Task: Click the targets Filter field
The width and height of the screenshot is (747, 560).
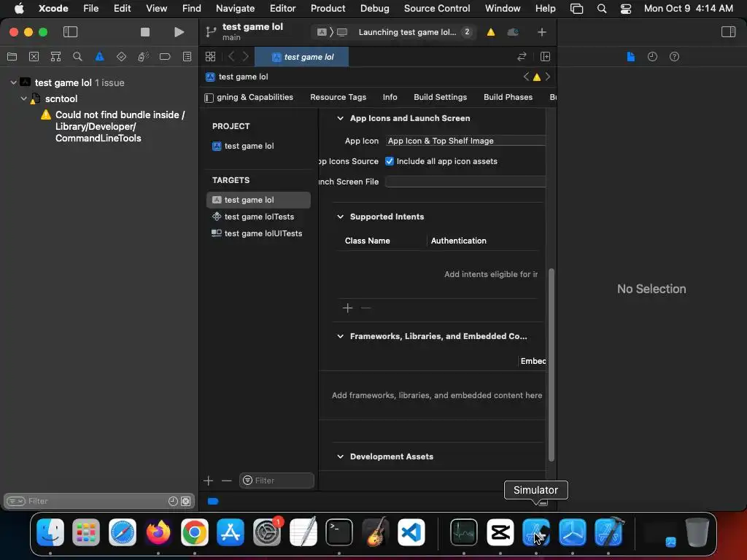Action: 276,481
